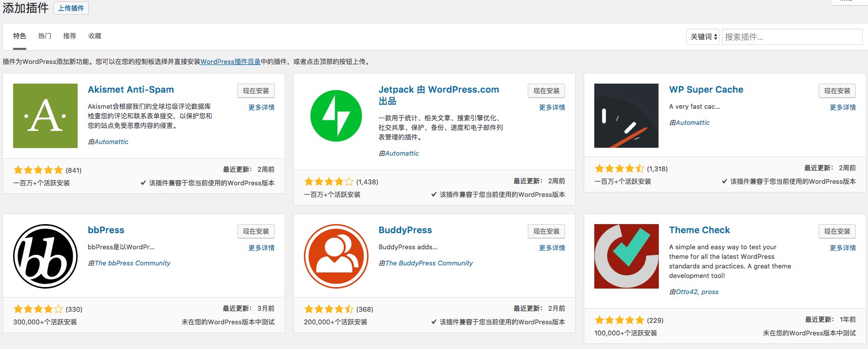
Task: Open the WordPress插件目录 link
Action: pyautogui.click(x=230, y=61)
